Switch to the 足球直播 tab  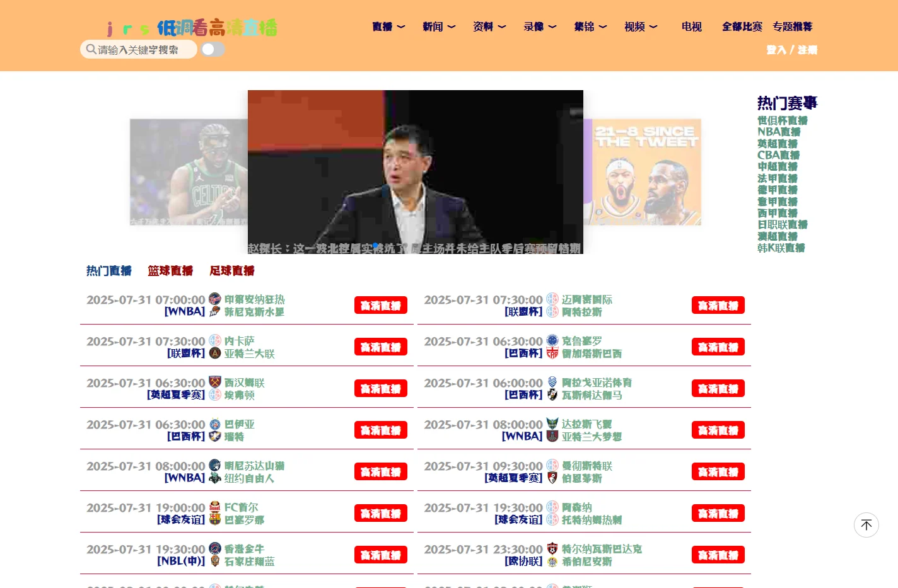click(232, 270)
